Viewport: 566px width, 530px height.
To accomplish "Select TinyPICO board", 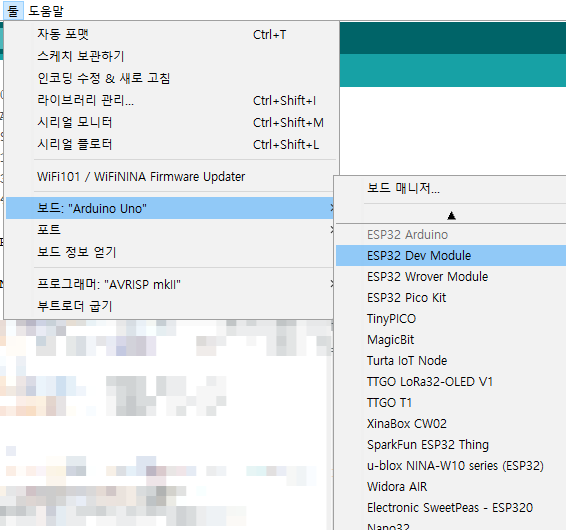I will [x=451, y=318].
